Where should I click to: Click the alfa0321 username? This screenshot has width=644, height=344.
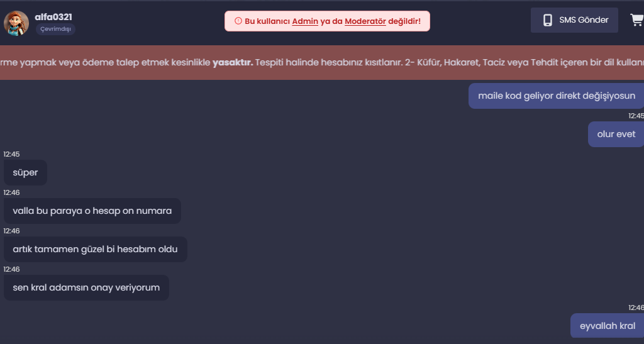(53, 17)
